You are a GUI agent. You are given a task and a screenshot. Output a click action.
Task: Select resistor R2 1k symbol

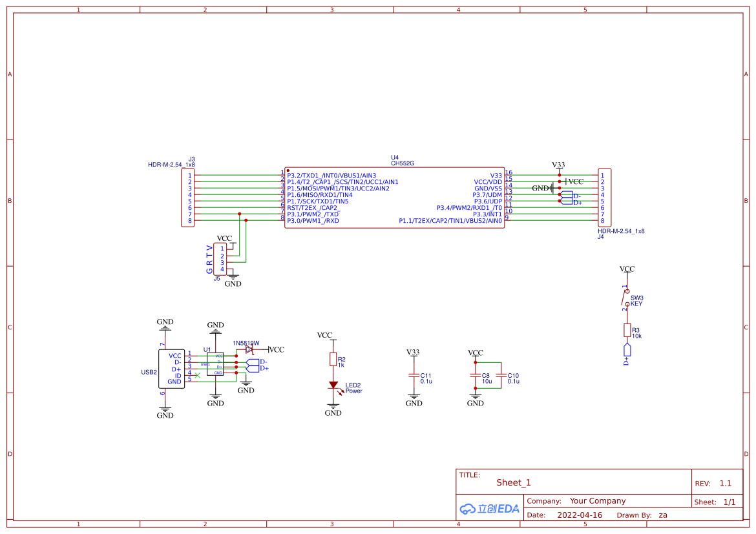pyautogui.click(x=333, y=360)
